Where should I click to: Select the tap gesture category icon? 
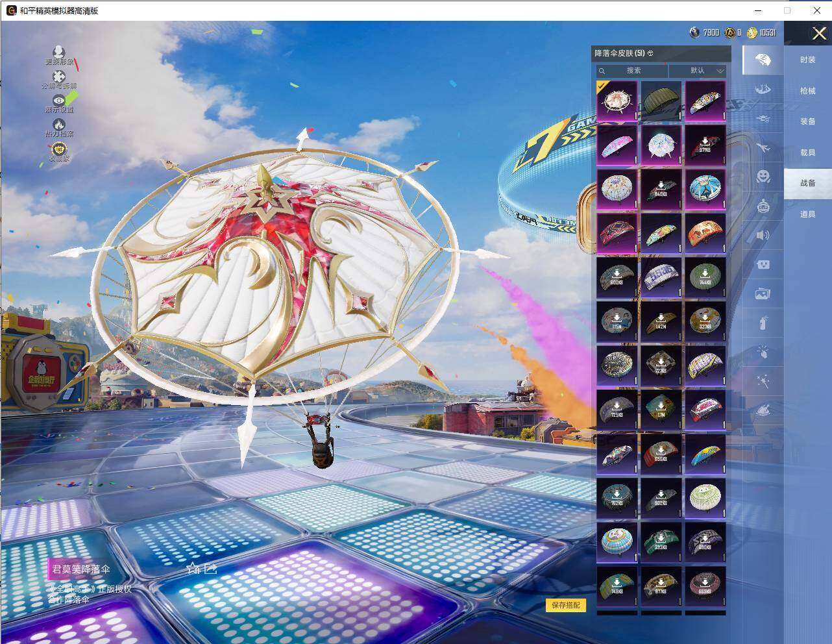pyautogui.click(x=763, y=353)
